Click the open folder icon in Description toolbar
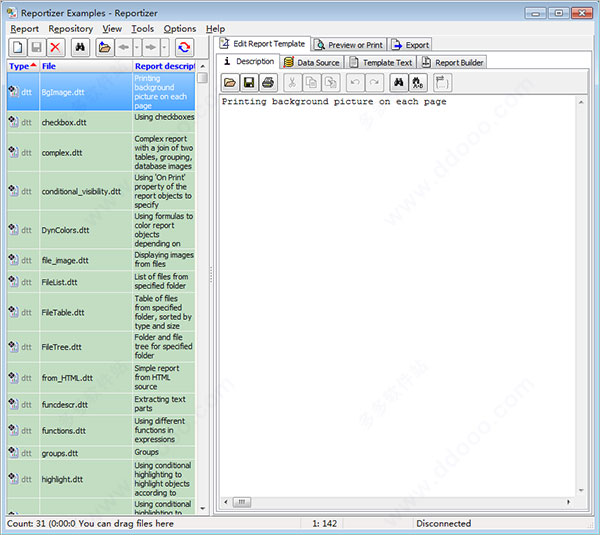 tap(230, 82)
